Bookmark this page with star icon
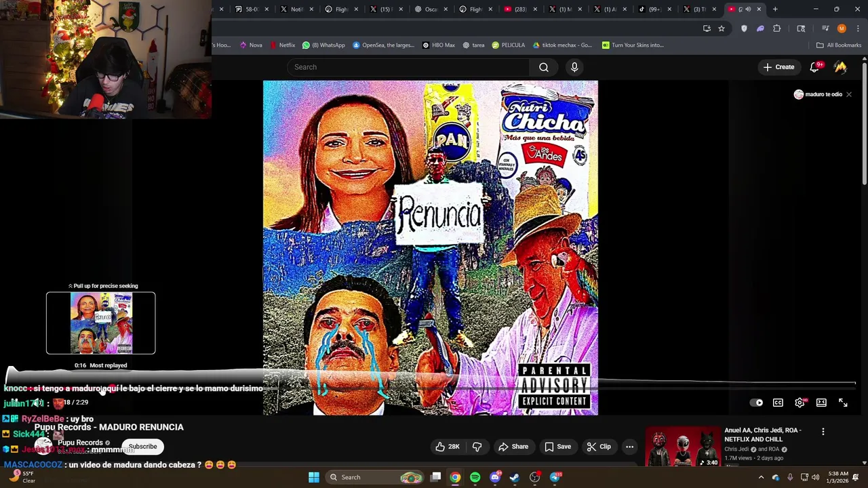Viewport: 868px width, 488px height. (x=722, y=28)
